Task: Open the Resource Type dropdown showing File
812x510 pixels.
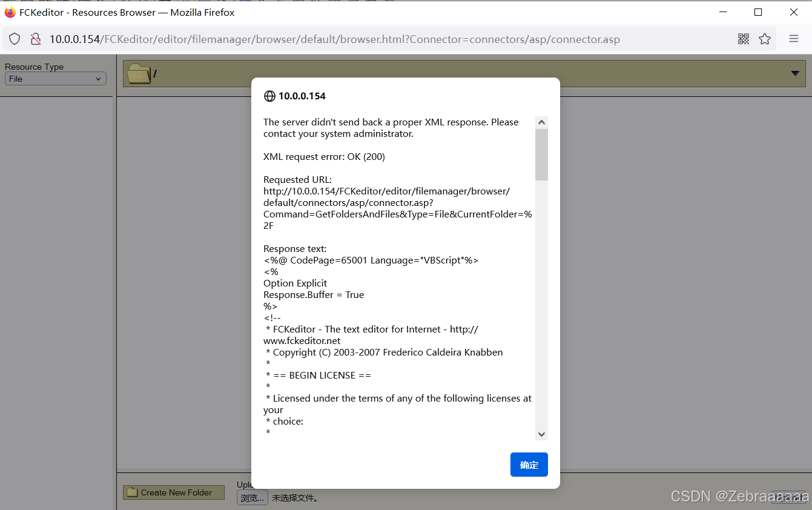Action: (x=55, y=79)
